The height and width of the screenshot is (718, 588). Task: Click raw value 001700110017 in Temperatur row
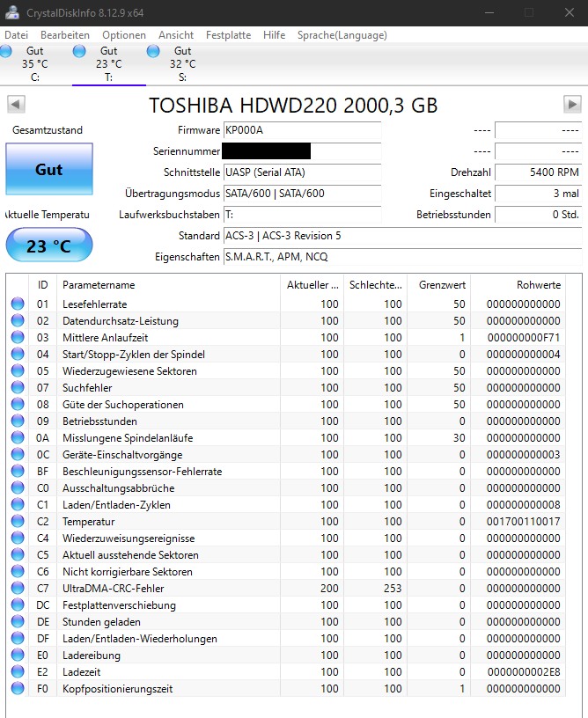pos(524,521)
